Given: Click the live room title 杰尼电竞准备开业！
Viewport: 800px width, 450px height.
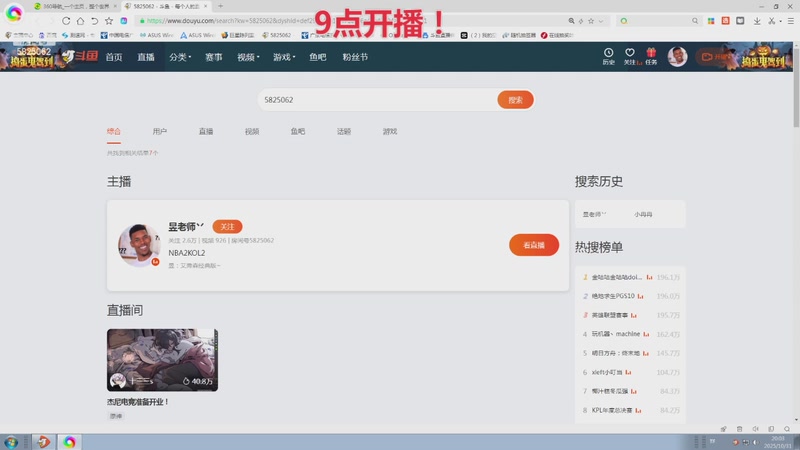Looking at the screenshot, I should pyautogui.click(x=138, y=402).
